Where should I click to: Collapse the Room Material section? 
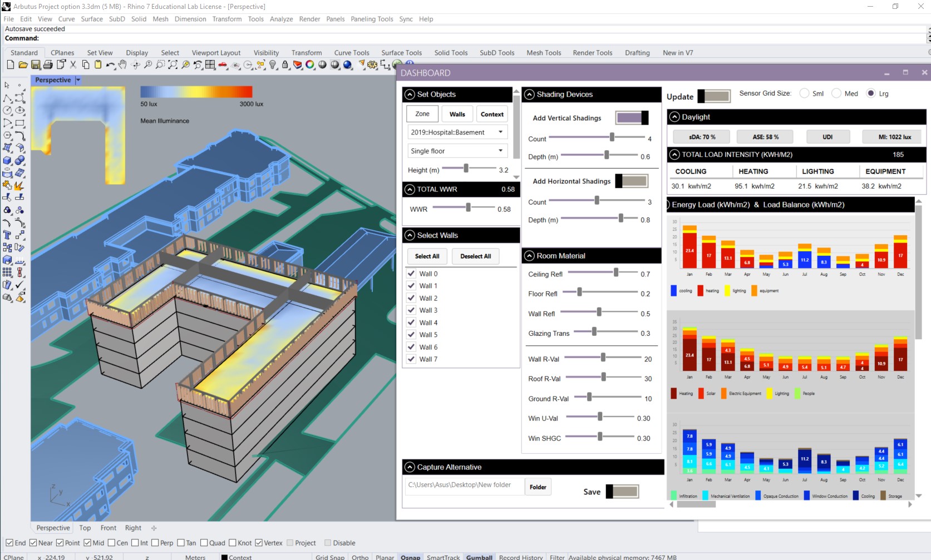[x=530, y=256]
